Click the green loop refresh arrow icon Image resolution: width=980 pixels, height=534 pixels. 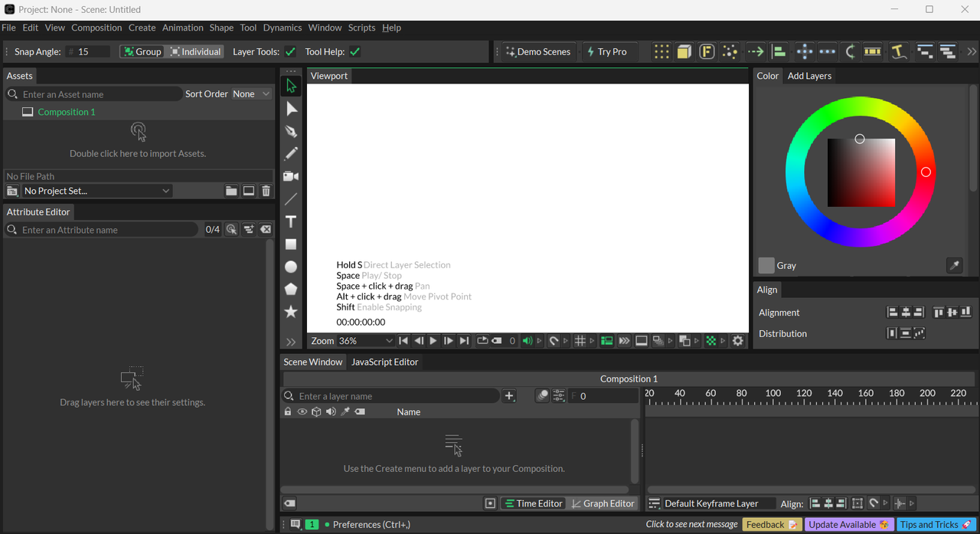click(x=850, y=51)
